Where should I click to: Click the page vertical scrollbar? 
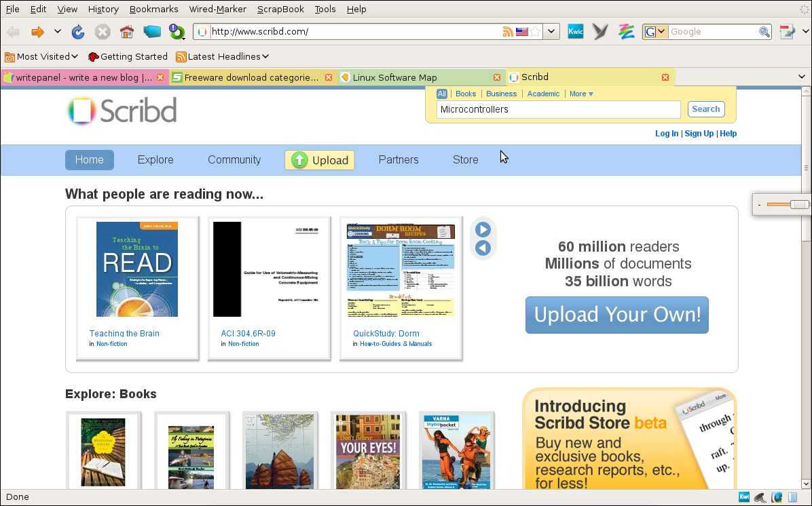(x=806, y=168)
